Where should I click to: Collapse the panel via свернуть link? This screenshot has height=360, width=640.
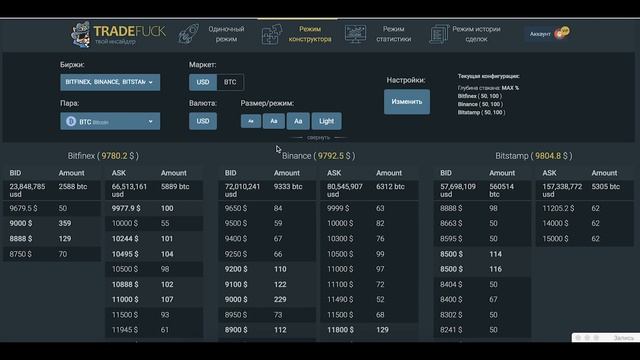(318, 138)
